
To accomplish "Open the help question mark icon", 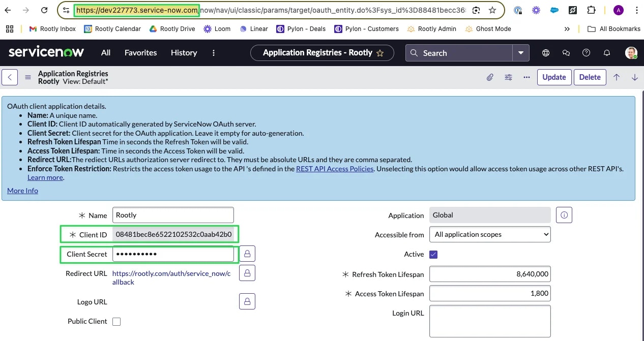I will pyautogui.click(x=586, y=53).
